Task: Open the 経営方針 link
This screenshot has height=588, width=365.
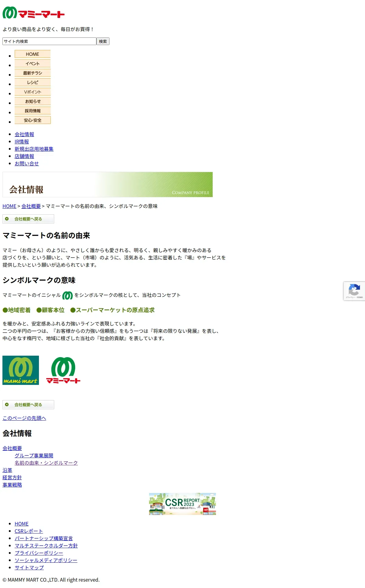Action: pyautogui.click(x=12, y=477)
